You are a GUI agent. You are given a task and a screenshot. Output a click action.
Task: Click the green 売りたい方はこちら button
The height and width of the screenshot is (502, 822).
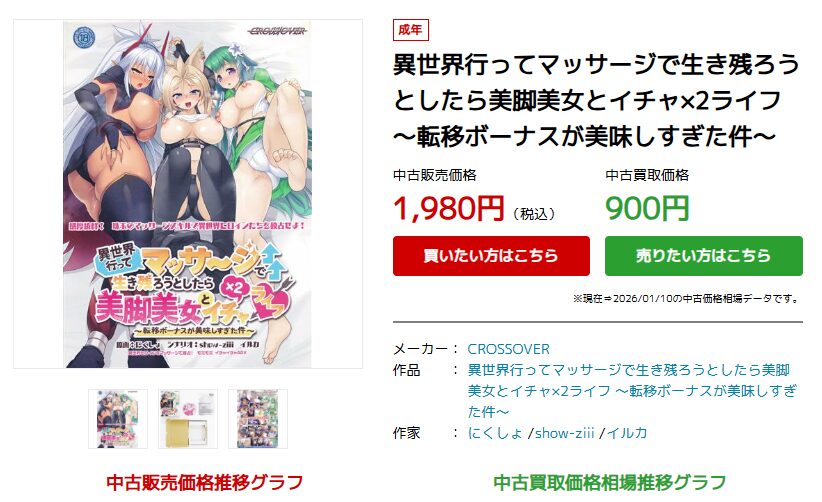click(x=704, y=256)
